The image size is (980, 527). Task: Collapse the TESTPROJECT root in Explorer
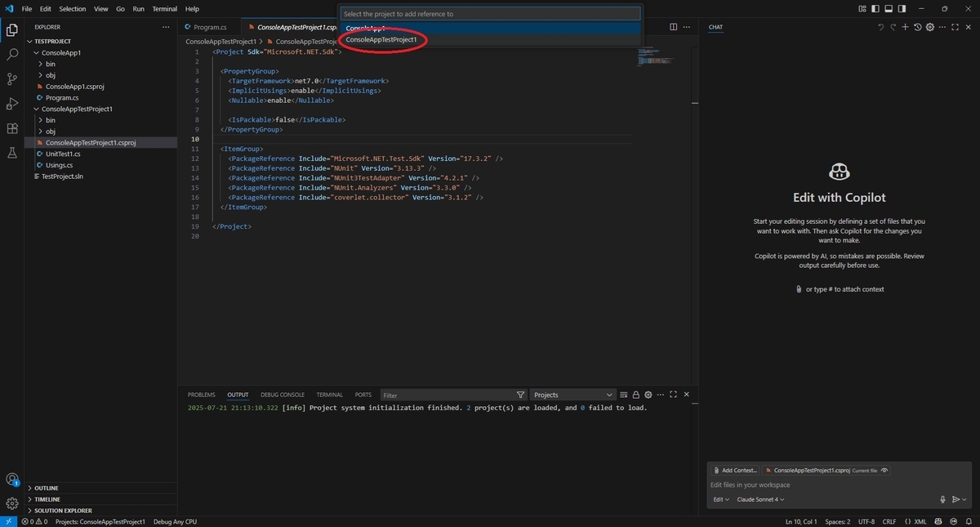[101, 41]
